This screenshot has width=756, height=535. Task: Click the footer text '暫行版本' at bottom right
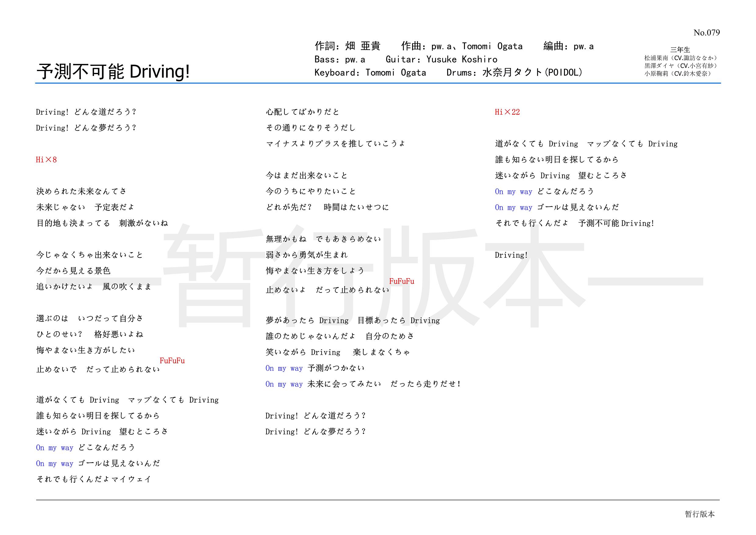(700, 514)
